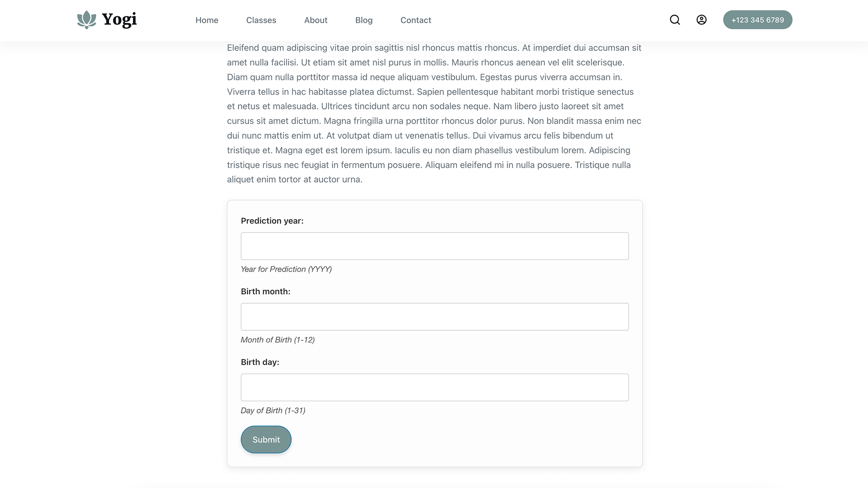Navigate to the About page
This screenshot has height=488, width=868.
(316, 20)
